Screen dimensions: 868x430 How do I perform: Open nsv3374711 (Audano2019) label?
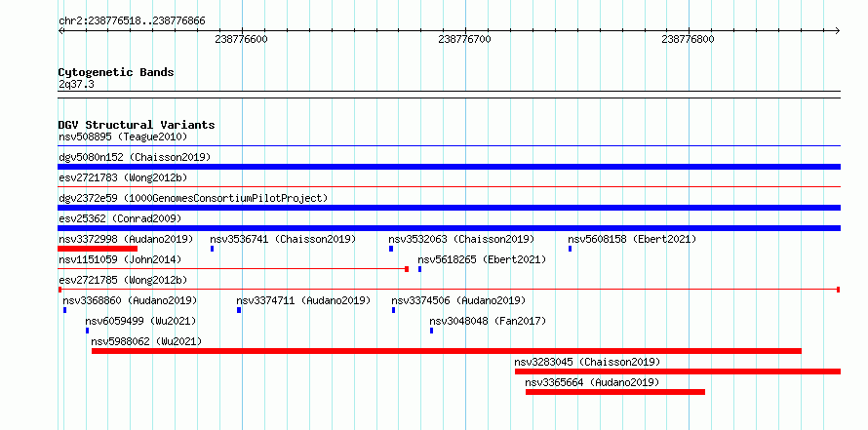[x=303, y=300]
